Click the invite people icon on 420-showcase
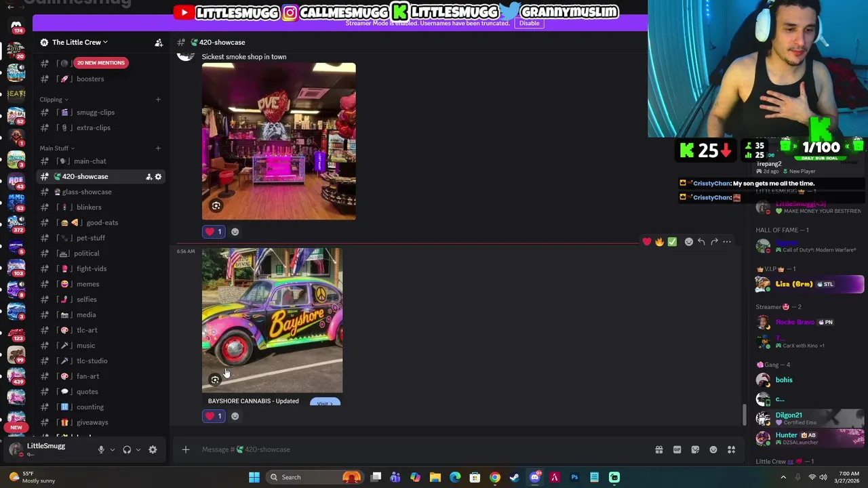868x488 pixels. pos(149,177)
